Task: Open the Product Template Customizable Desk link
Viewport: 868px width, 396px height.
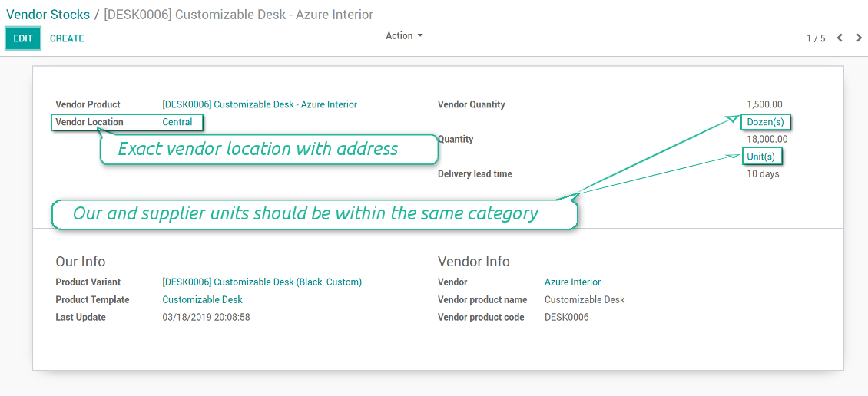Action: click(202, 300)
